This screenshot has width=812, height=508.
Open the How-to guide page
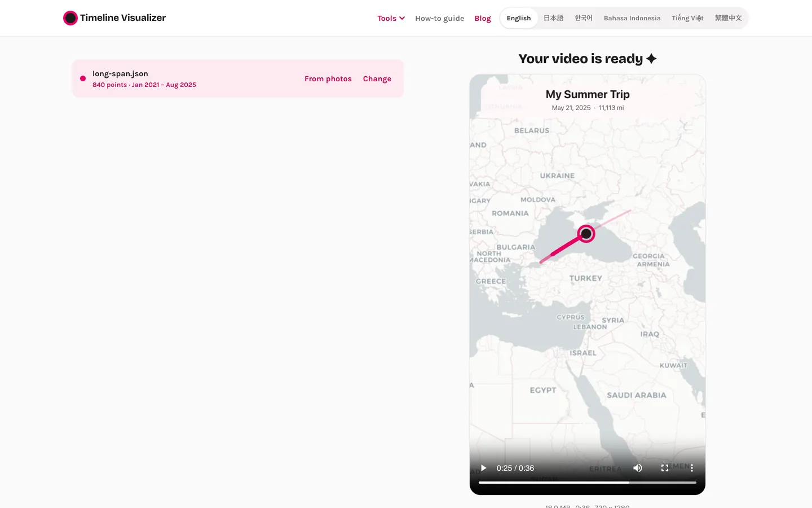439,18
